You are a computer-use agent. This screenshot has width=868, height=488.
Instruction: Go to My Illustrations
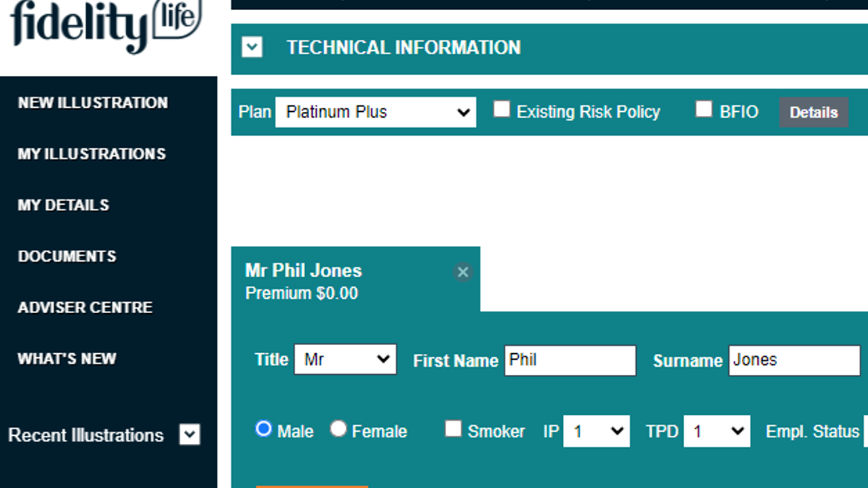pos(92,154)
